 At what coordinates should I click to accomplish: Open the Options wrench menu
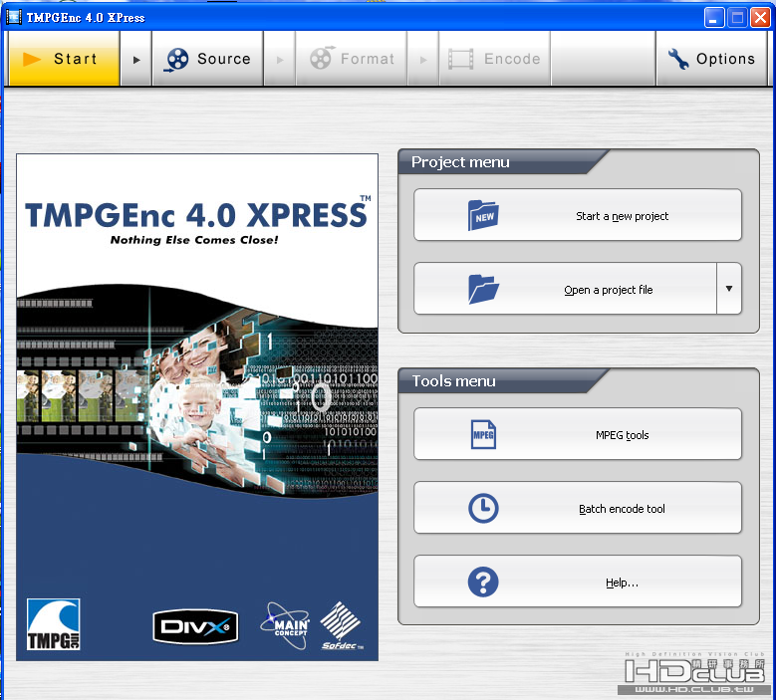tap(711, 59)
